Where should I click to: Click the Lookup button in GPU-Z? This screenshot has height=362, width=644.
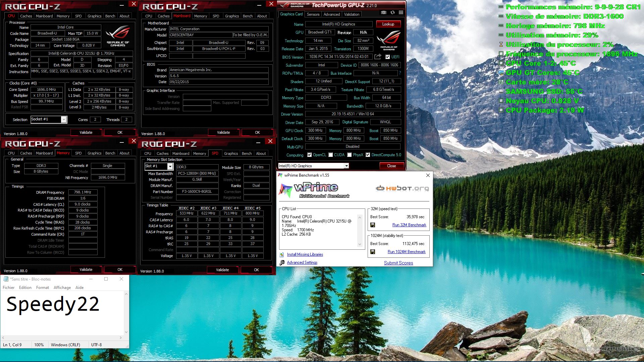388,24
